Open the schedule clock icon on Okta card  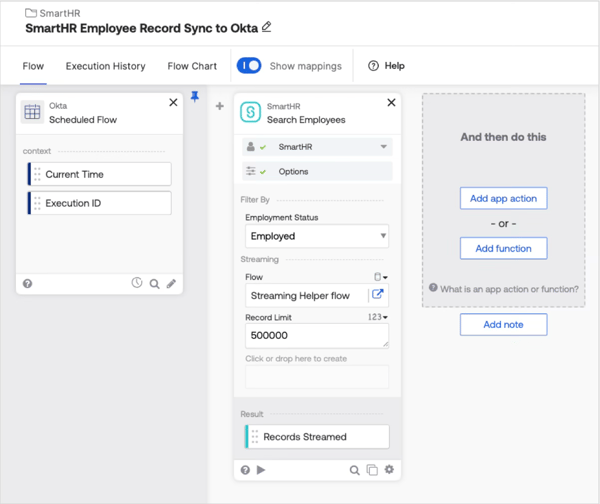point(137,283)
